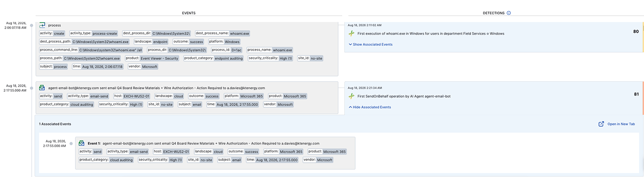644x177 pixels.
Task: Click the SendOnBehalf detection rule icon
Action: [x=351, y=96]
